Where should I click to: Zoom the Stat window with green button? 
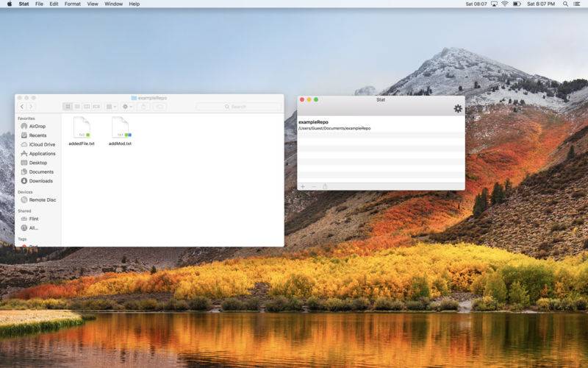tap(316, 99)
